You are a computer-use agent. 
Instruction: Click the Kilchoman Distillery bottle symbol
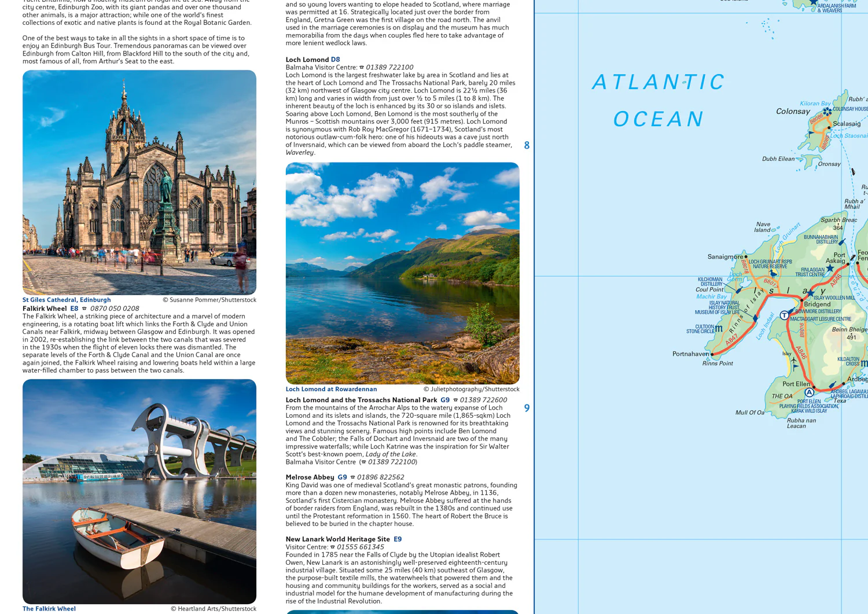pyautogui.click(x=738, y=291)
